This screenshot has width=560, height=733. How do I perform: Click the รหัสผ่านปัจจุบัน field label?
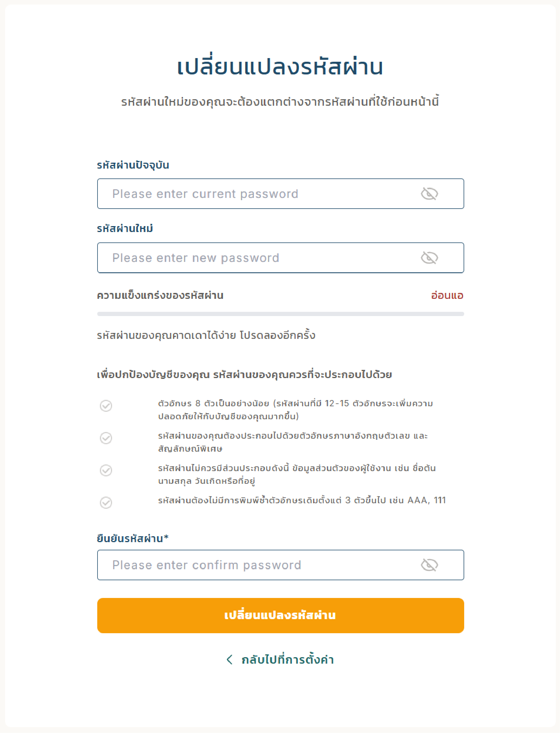(133, 165)
